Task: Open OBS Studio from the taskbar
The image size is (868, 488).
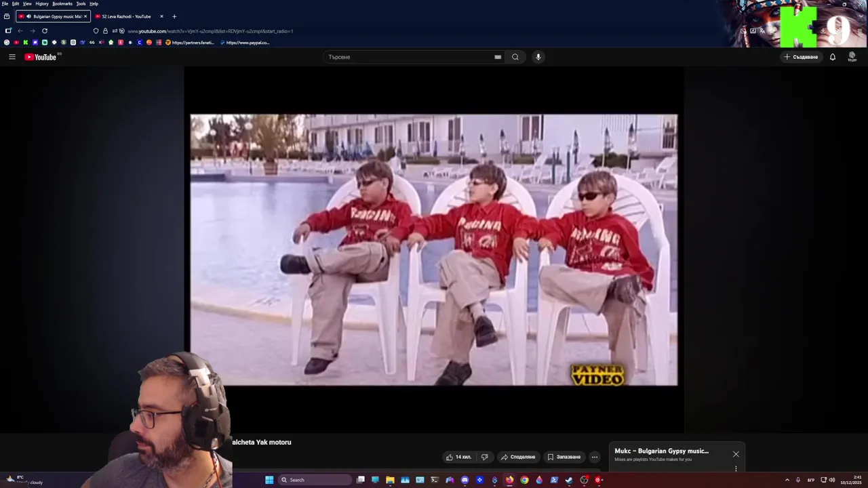Action: click(x=584, y=480)
